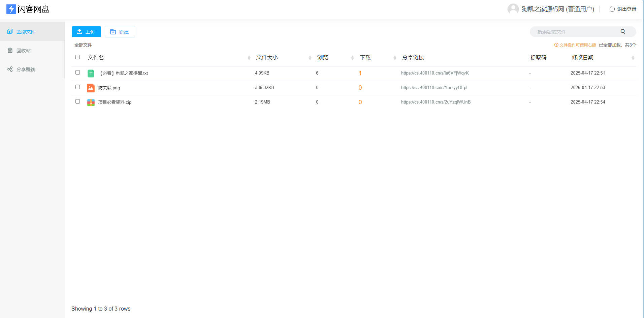Click the orange png image file icon
The height and width of the screenshot is (318, 644).
(91, 88)
